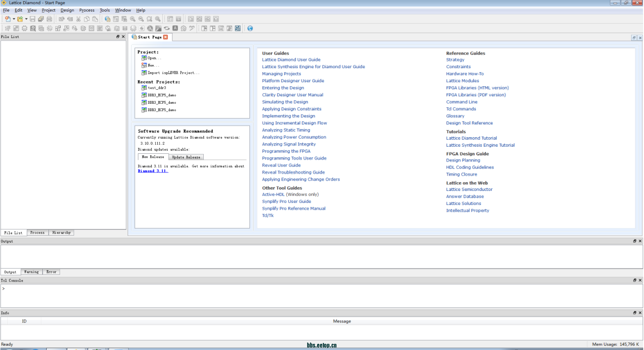This screenshot has width=644, height=350.
Task: Click the globe icon in second toolbar
Action: (250, 28)
